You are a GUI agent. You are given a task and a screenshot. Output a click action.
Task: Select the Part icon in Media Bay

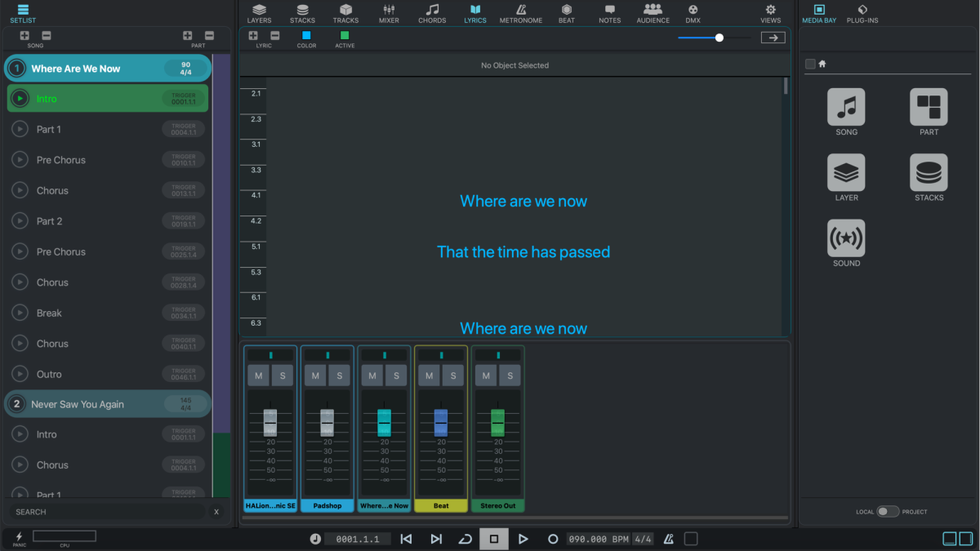[929, 107]
